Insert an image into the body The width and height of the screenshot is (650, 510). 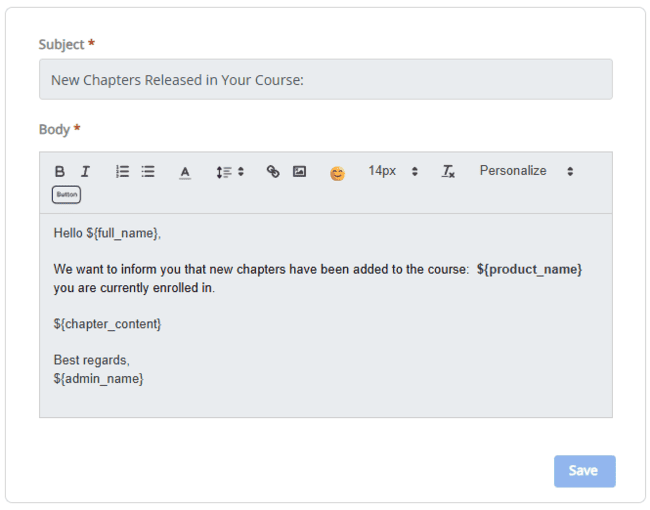coord(299,172)
